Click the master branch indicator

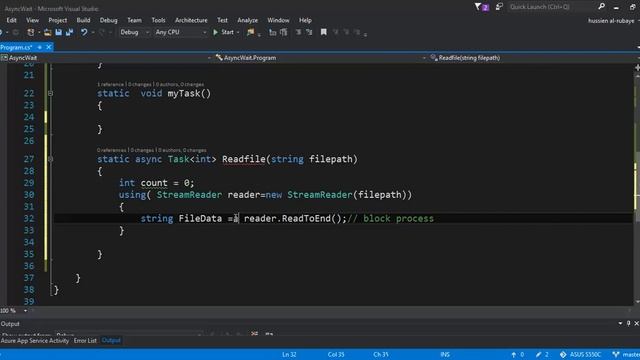(x=626, y=354)
